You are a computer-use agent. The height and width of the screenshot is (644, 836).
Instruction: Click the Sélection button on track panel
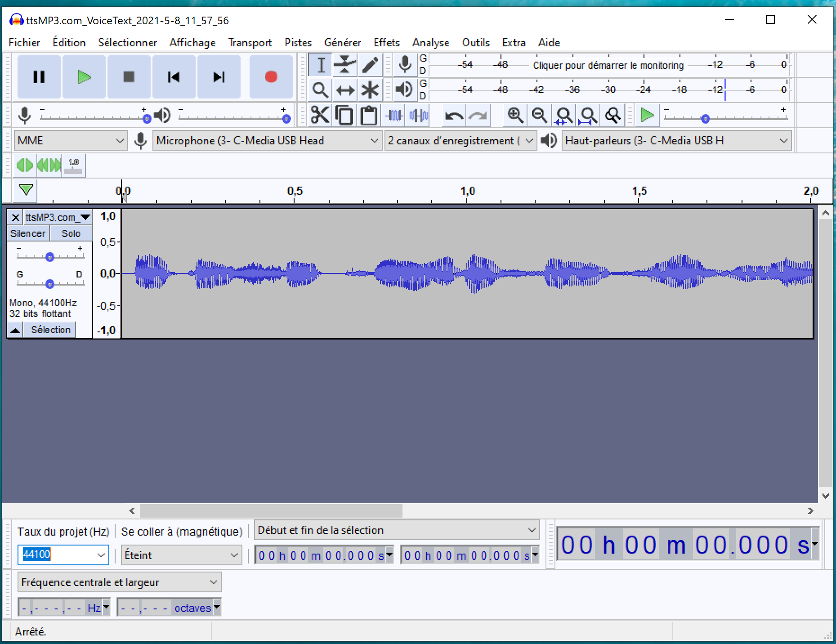tap(50, 330)
